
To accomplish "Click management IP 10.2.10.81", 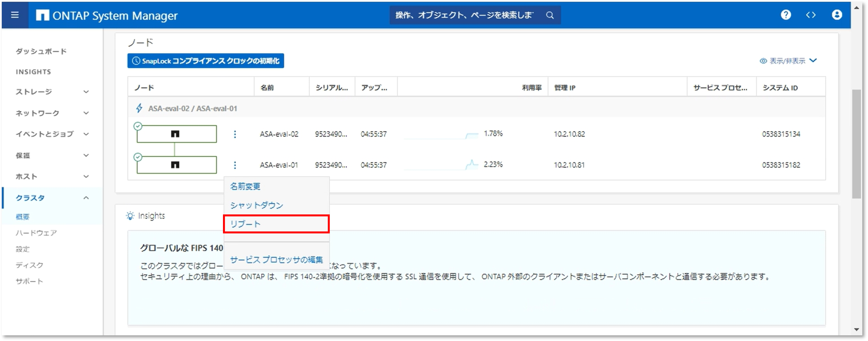I will point(569,165).
